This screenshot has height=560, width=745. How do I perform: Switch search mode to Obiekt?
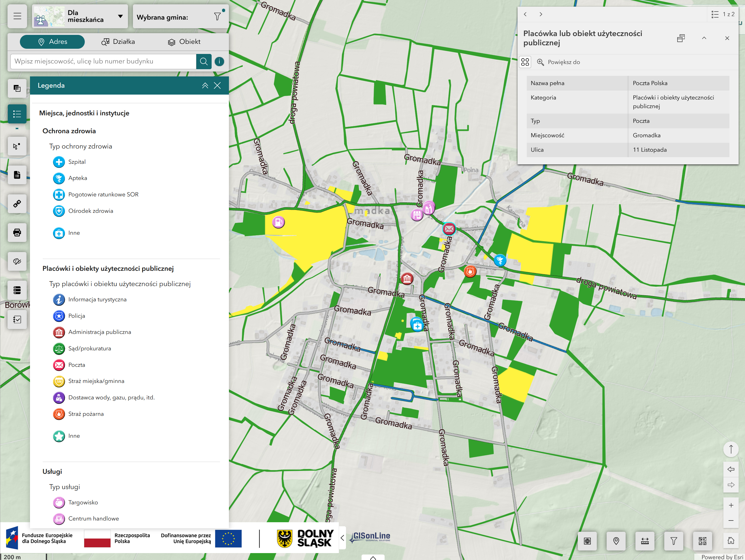tap(184, 42)
